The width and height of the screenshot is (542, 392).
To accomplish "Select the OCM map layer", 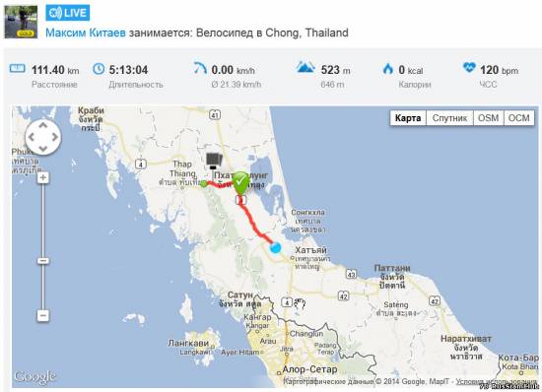I will [x=518, y=118].
